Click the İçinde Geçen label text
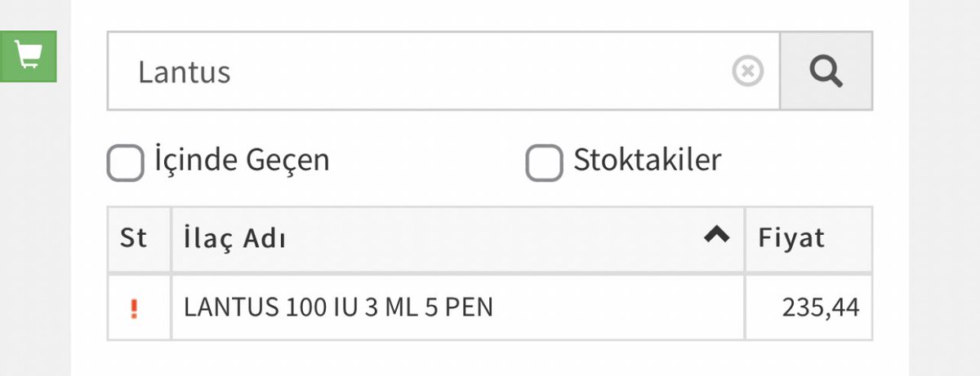 (x=242, y=160)
